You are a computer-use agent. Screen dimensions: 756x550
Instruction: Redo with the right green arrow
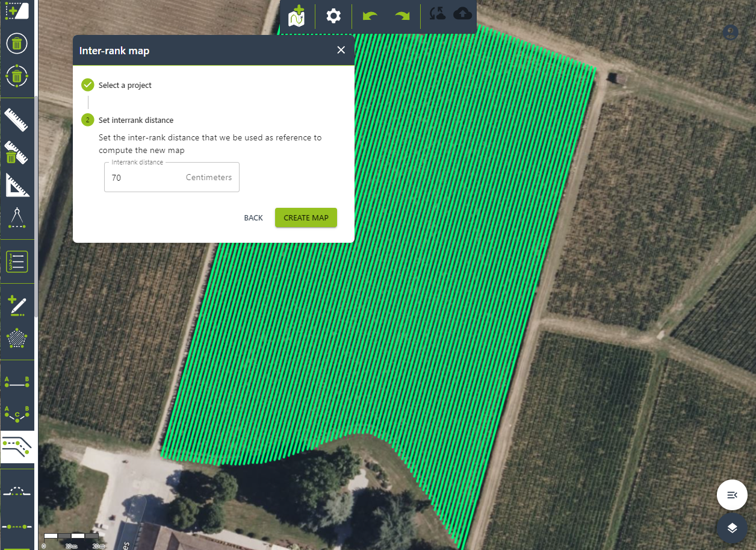pyautogui.click(x=402, y=16)
